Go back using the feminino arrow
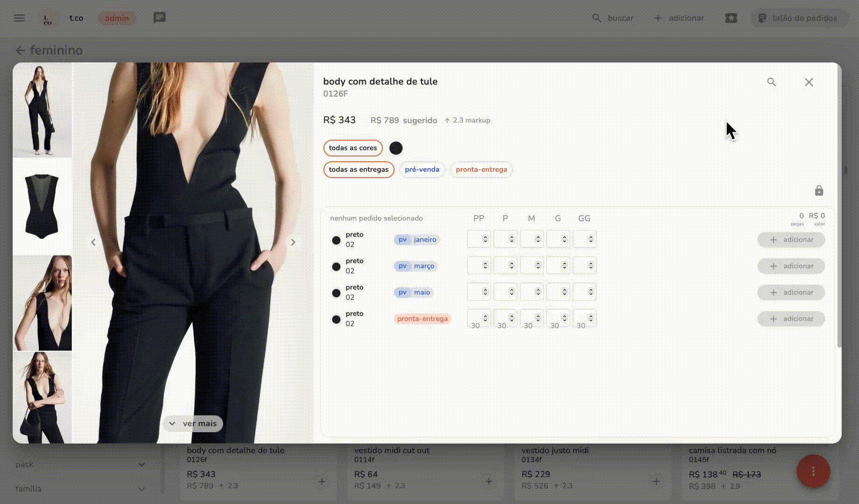Viewport: 859px width, 504px height. click(x=20, y=50)
